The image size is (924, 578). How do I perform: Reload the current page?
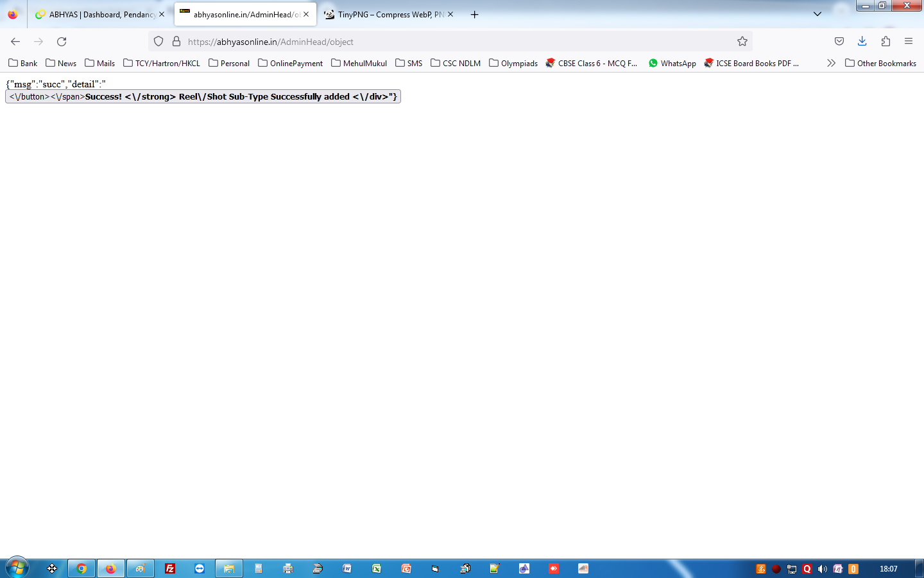pyautogui.click(x=62, y=42)
